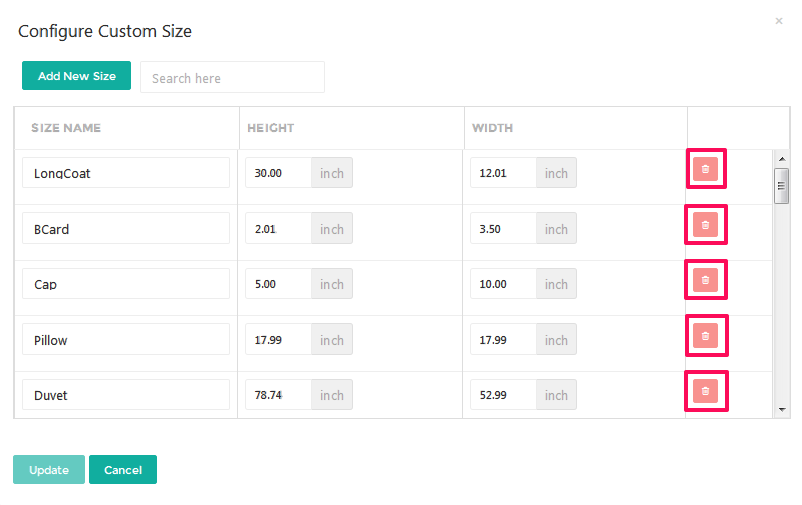Edit the Pillow height value 17.99
The height and width of the screenshot is (505, 802).
point(278,340)
